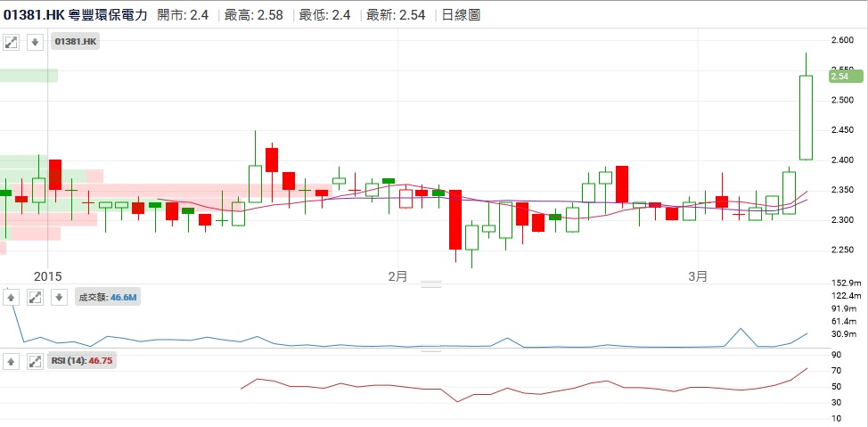Click the green 2.54 current price tag
This screenshot has height=427, width=868.
[x=843, y=77]
